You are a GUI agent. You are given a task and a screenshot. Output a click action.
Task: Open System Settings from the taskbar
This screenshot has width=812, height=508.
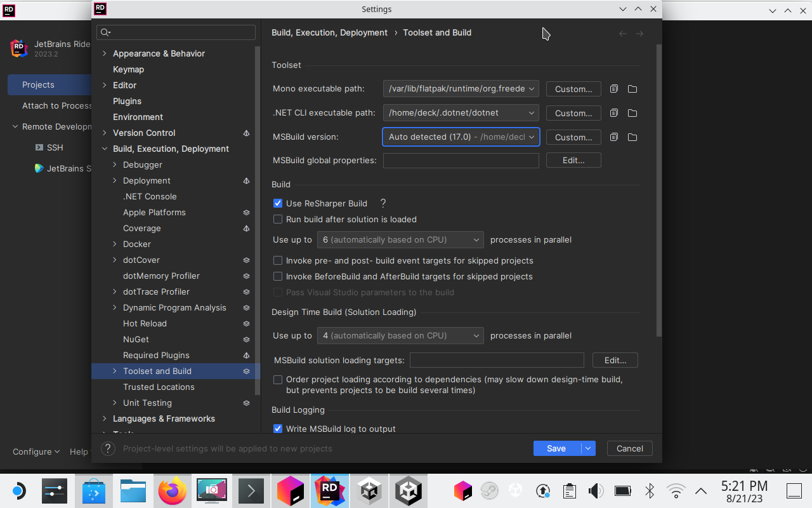coord(55,491)
